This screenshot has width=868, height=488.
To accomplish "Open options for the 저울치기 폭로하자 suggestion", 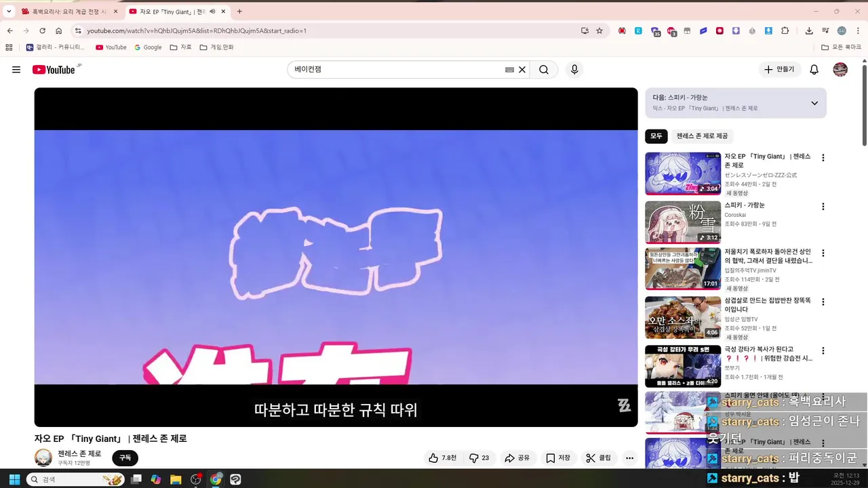I will click(x=823, y=253).
